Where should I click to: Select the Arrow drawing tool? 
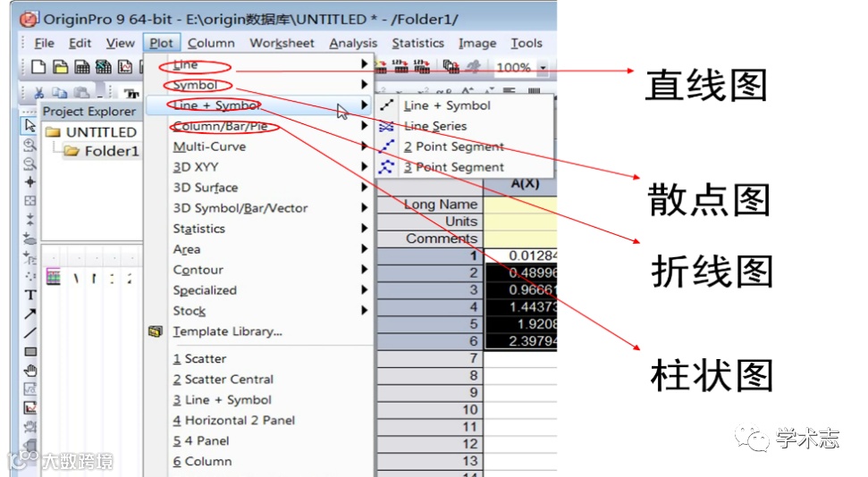click(x=29, y=314)
